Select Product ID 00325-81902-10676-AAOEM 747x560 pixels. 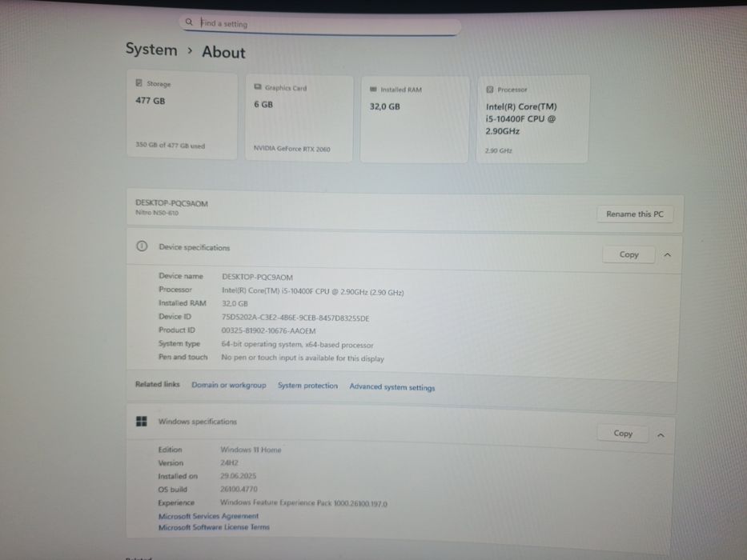tap(269, 330)
